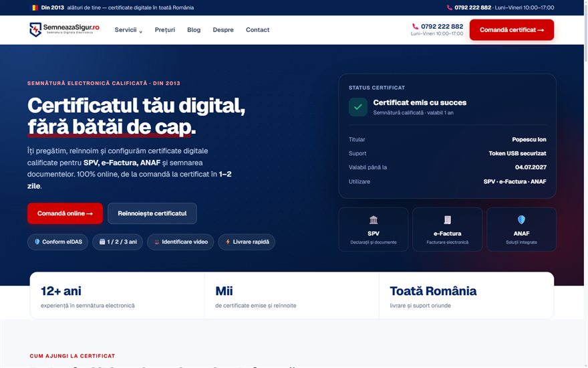The image size is (588, 368).
Task: Click "de certificate emise și reînnoite" caption
Action: coord(256,306)
